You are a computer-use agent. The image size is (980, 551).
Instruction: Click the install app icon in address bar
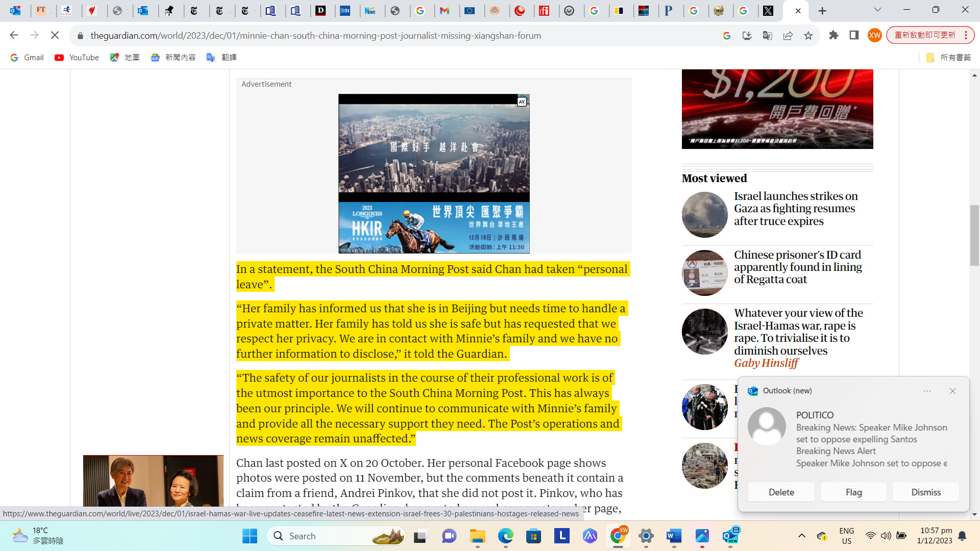tap(747, 36)
